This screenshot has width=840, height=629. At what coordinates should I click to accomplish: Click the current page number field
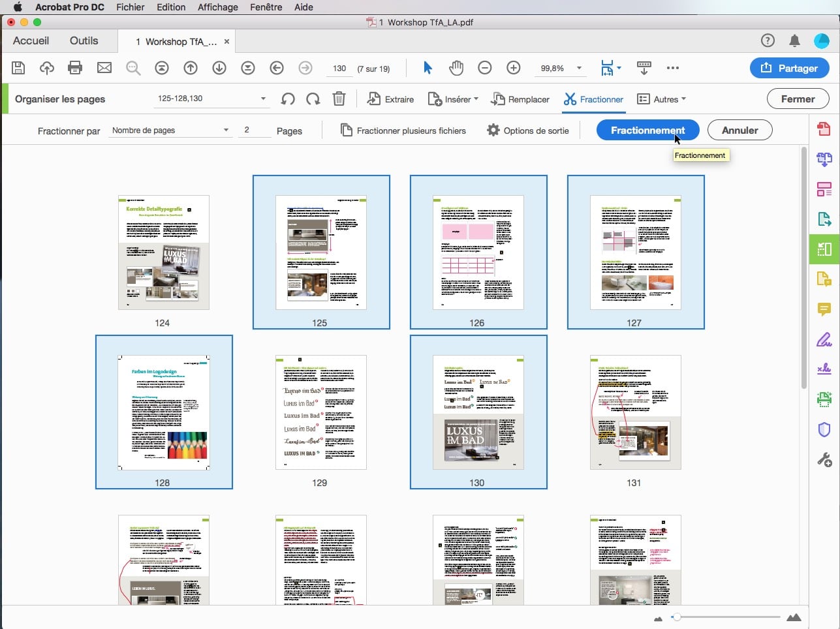(x=339, y=69)
